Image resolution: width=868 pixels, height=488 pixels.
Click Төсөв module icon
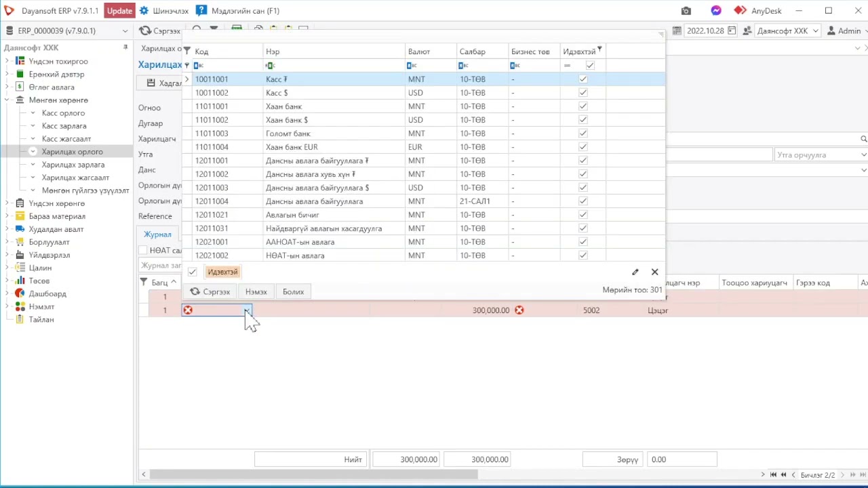[x=20, y=281]
